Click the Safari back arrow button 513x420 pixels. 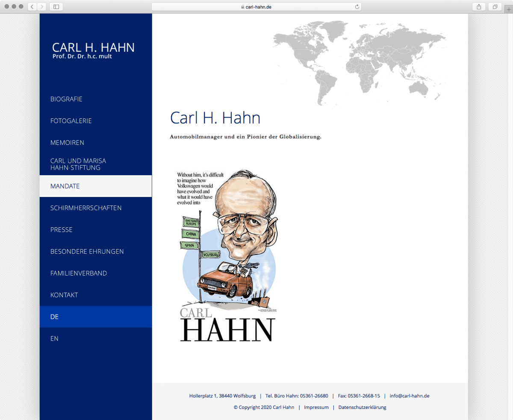(x=32, y=7)
